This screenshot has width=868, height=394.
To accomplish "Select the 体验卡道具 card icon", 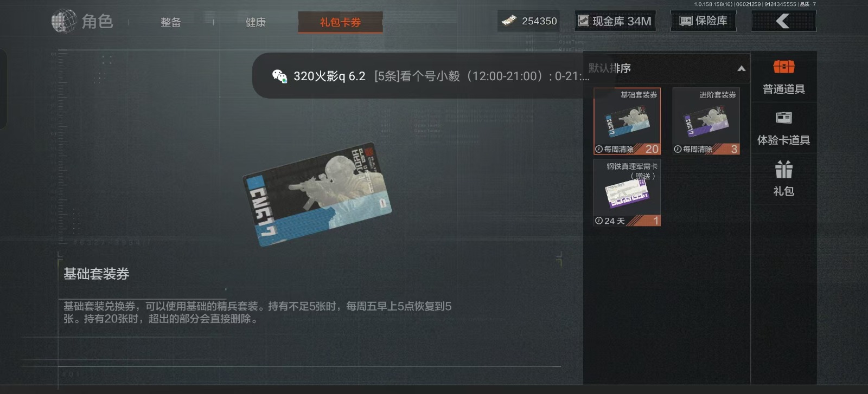I will [x=783, y=118].
